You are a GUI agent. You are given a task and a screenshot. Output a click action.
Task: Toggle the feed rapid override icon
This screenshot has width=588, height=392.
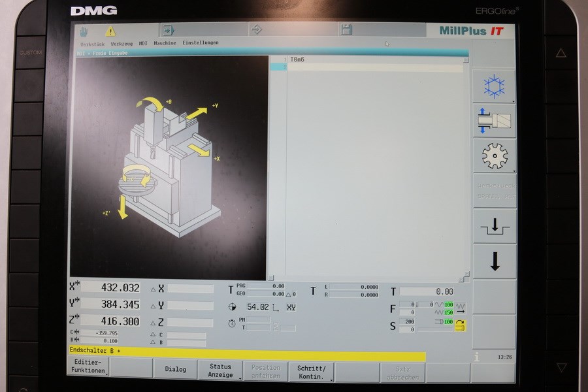(x=460, y=305)
